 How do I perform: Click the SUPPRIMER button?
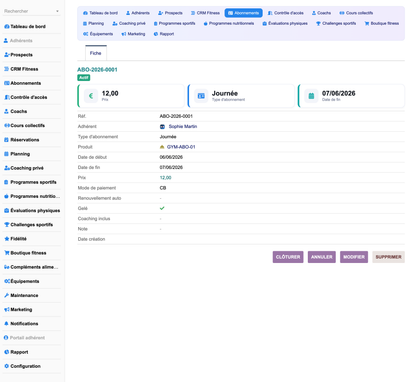pyautogui.click(x=388, y=257)
